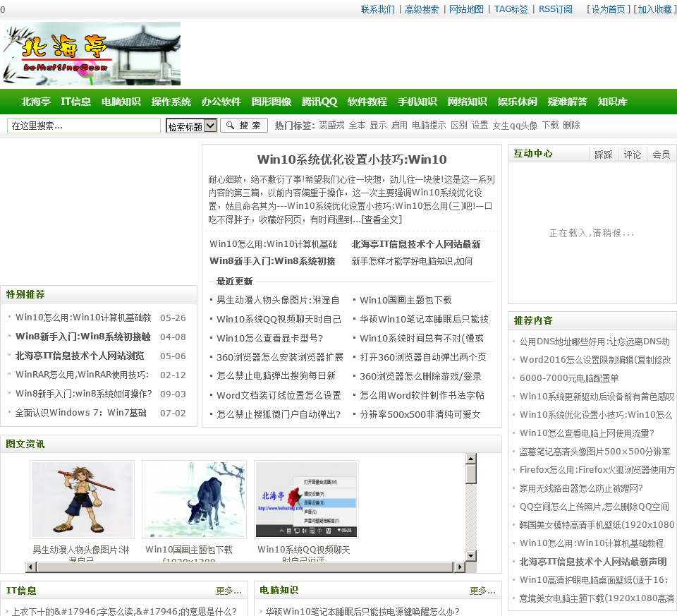Click the [查看全文] read-more link
The image size is (677, 616).
382,219
